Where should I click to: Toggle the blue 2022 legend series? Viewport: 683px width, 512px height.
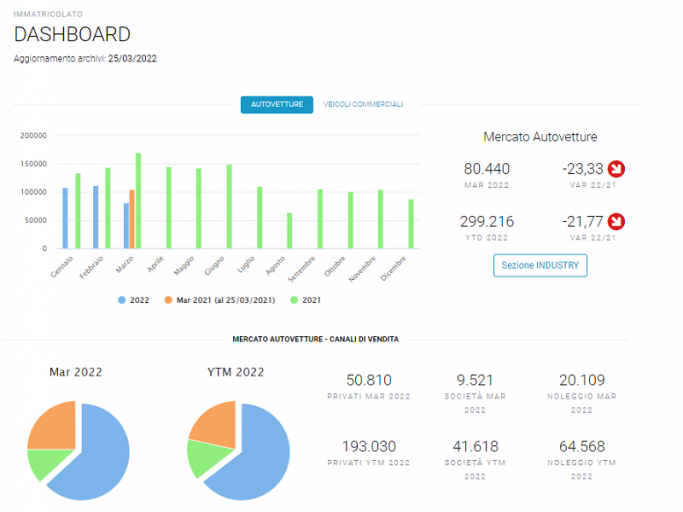134,300
